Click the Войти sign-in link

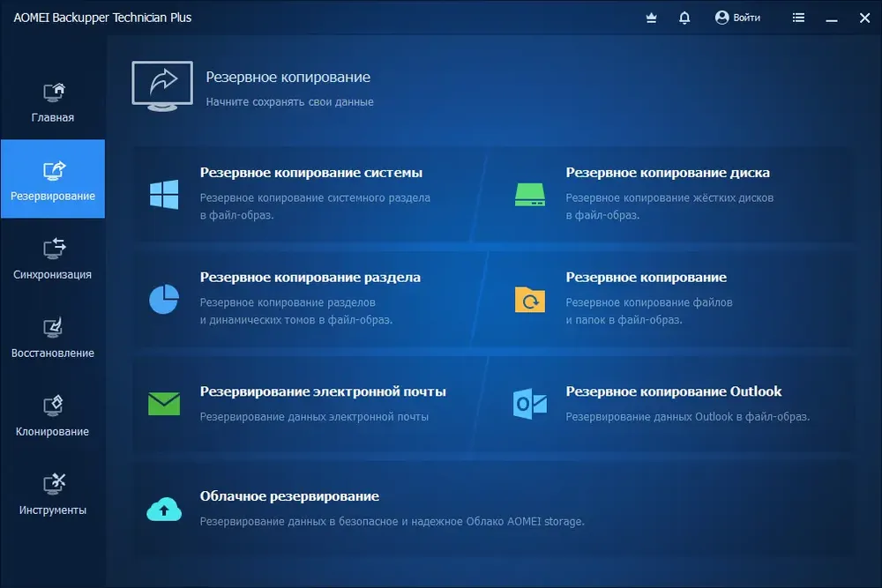click(746, 18)
